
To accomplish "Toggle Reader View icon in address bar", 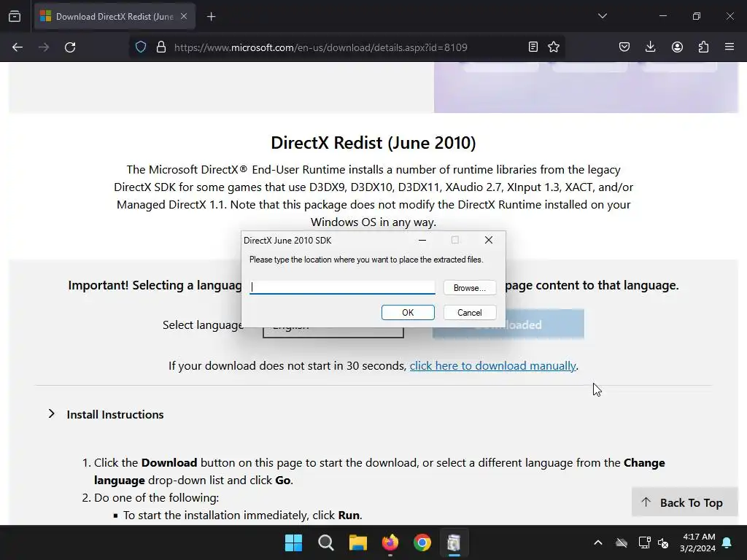I will pyautogui.click(x=533, y=47).
